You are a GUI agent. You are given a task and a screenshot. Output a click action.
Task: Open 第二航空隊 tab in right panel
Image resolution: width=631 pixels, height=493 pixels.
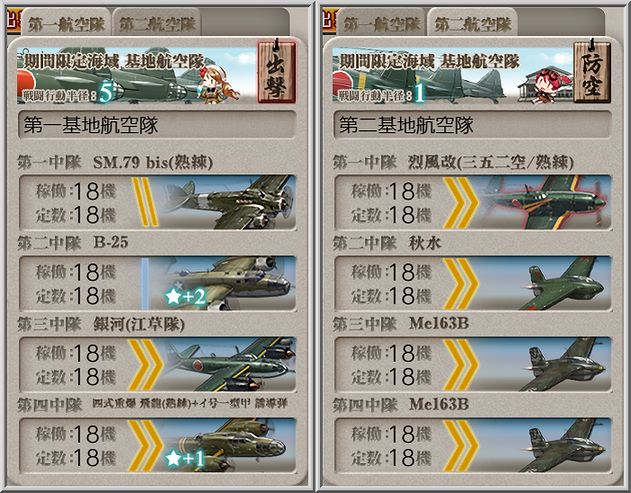point(472,24)
